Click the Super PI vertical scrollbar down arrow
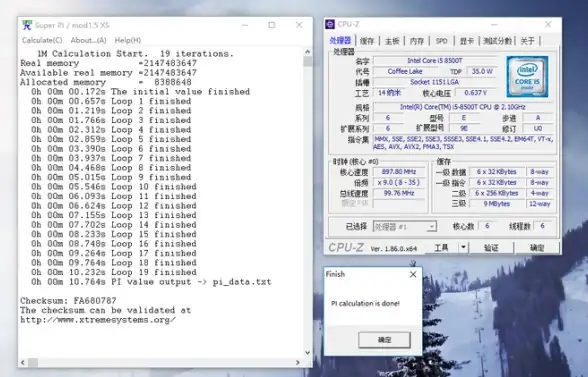 click(308, 352)
